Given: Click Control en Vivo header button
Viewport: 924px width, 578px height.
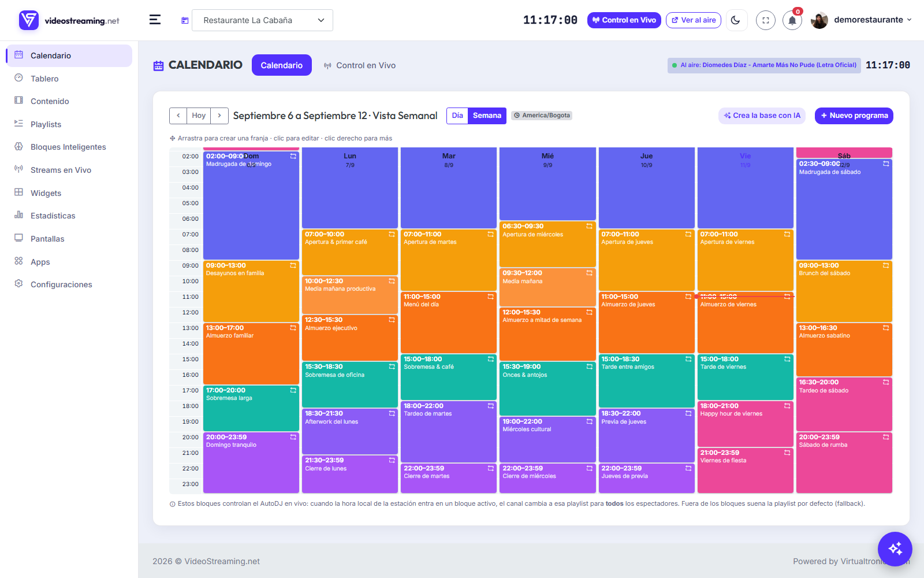Looking at the screenshot, I should coord(624,20).
